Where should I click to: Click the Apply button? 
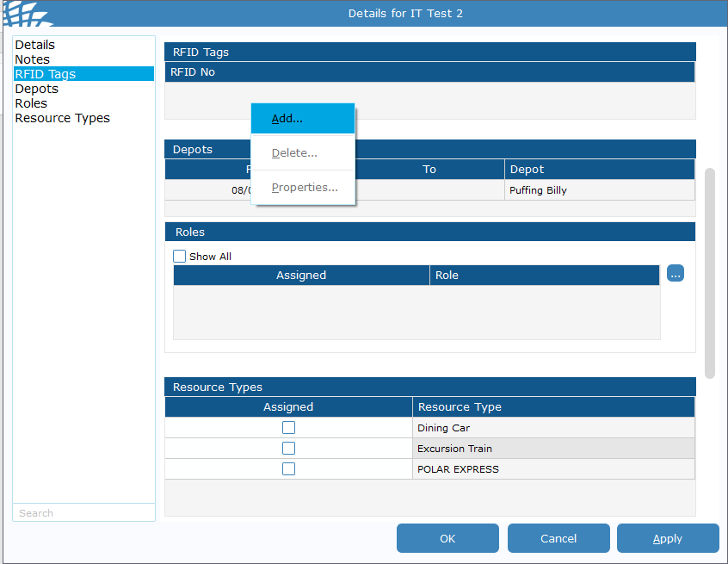pos(668,538)
